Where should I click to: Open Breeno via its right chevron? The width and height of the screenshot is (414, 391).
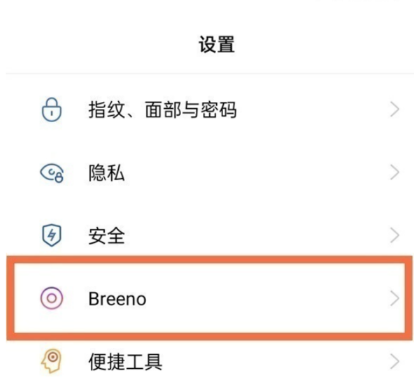tap(395, 298)
